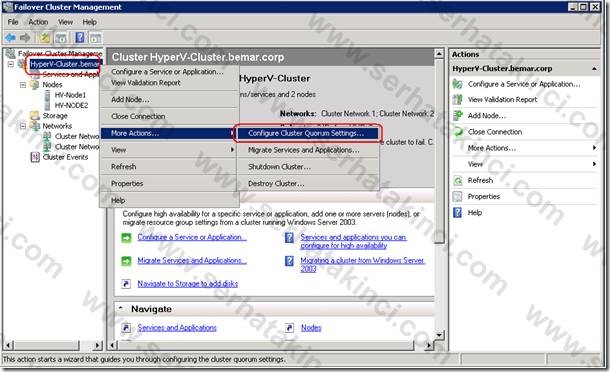Click the Nodes folder icon in tree
Screen dimensions: 610x372
(x=35, y=84)
